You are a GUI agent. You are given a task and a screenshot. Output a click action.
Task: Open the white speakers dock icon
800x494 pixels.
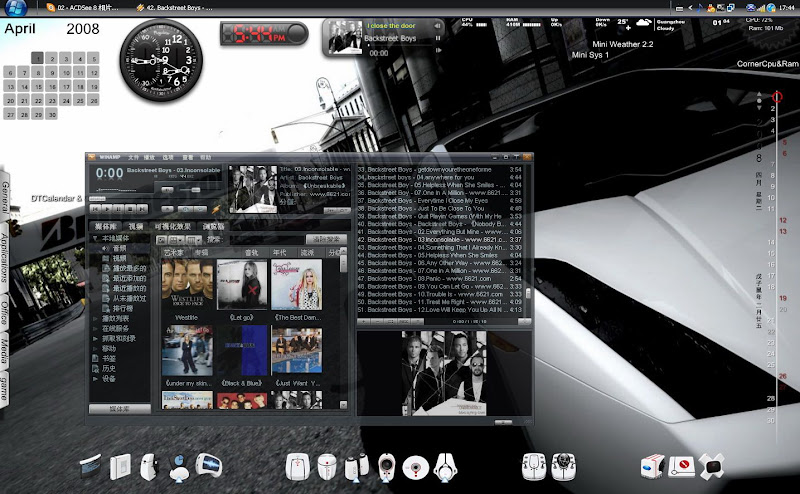coord(356,466)
